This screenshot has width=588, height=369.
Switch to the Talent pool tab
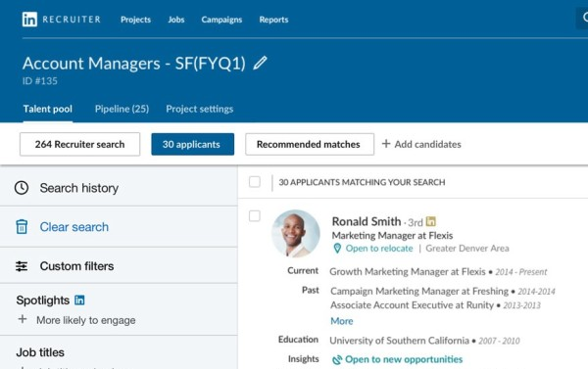point(48,109)
